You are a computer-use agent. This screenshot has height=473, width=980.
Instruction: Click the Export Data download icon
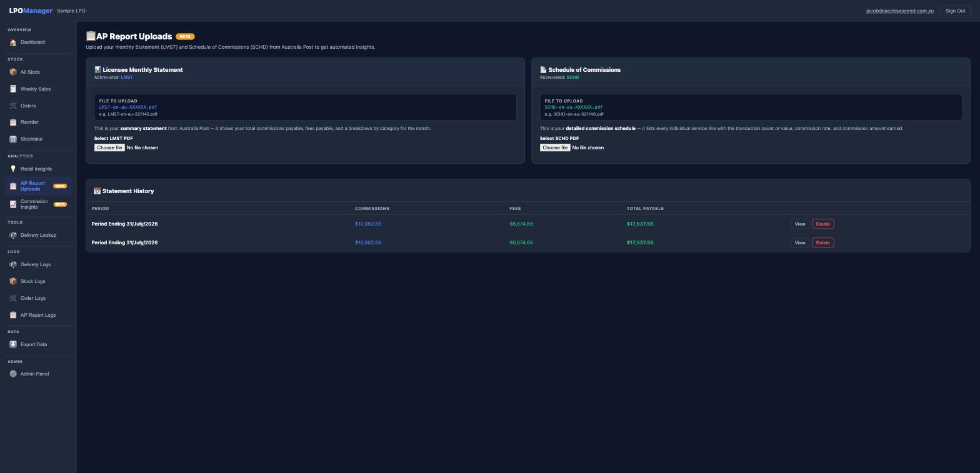pyautogui.click(x=13, y=344)
